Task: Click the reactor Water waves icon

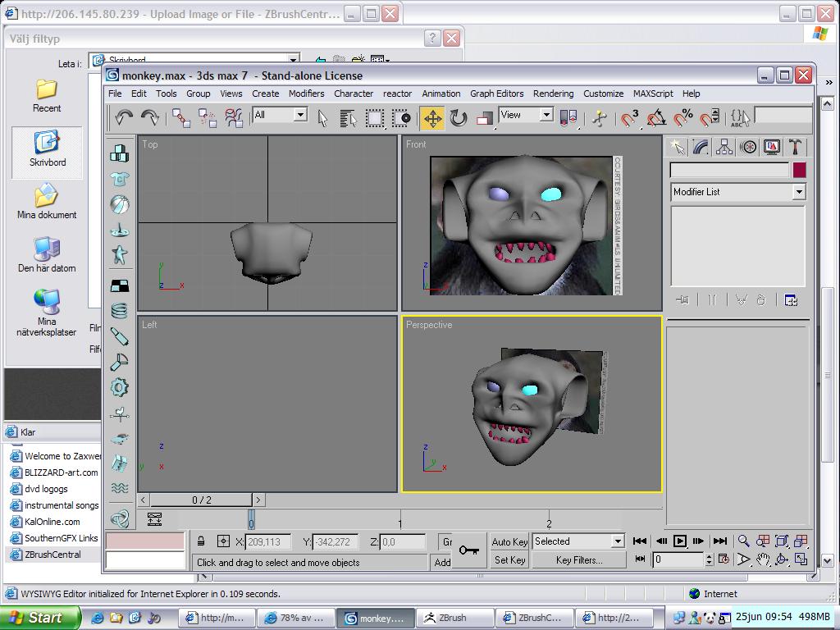Action: [120, 487]
